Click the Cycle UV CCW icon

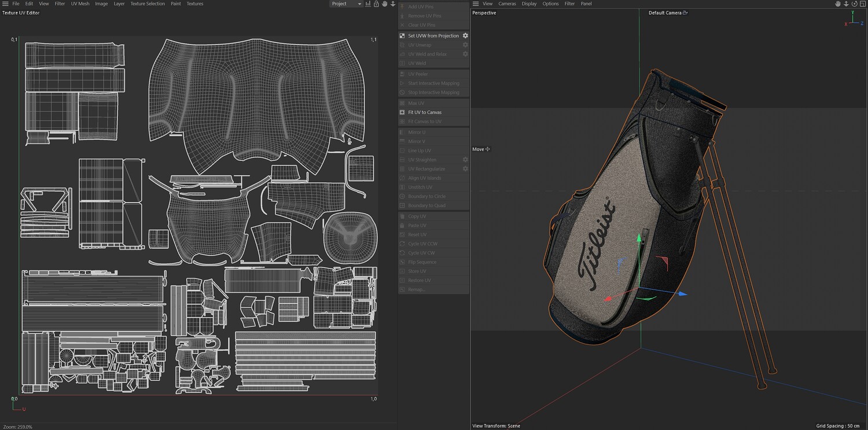403,244
